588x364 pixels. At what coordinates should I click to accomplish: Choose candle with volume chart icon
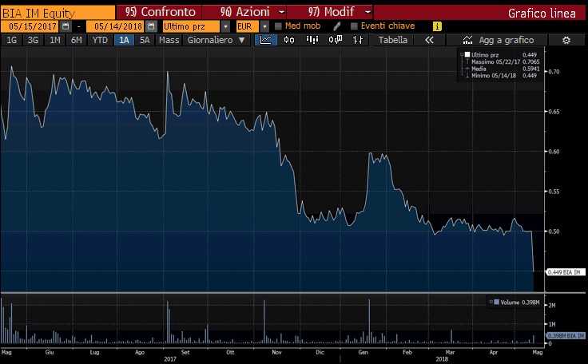point(336,40)
